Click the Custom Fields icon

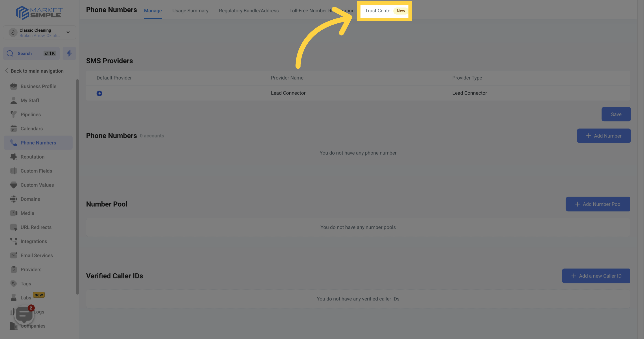13,171
